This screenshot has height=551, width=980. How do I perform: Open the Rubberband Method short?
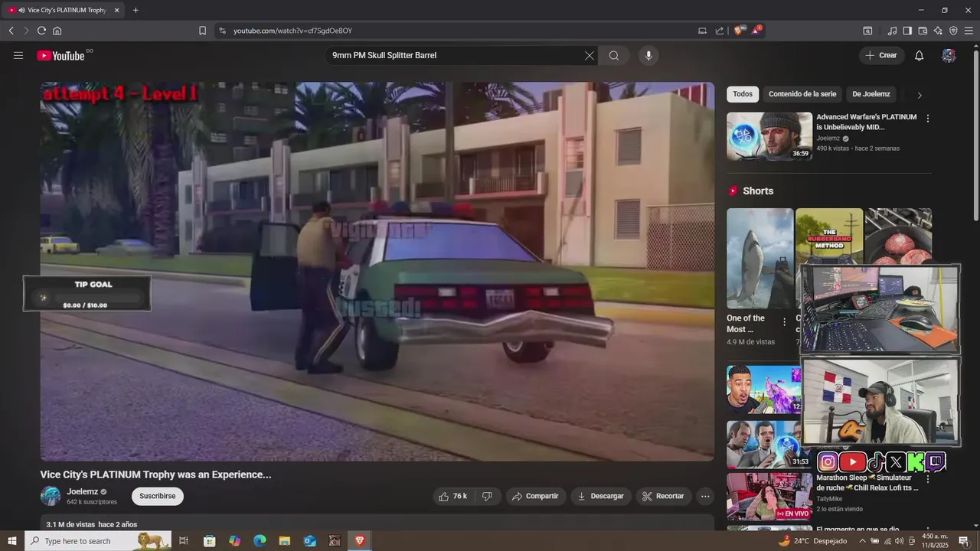coord(829,236)
